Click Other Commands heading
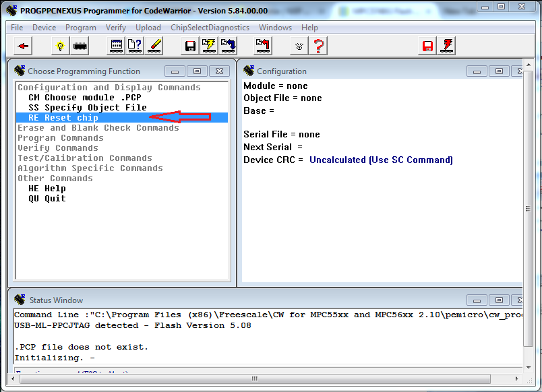 click(55, 178)
